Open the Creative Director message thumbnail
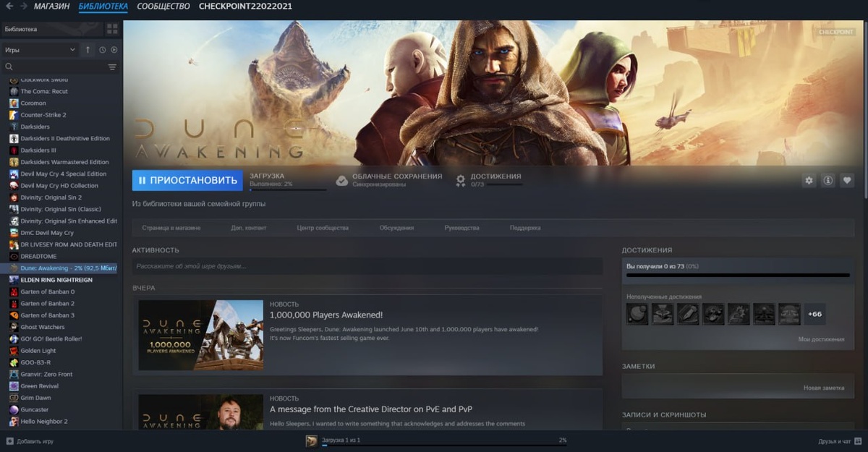 (200, 412)
